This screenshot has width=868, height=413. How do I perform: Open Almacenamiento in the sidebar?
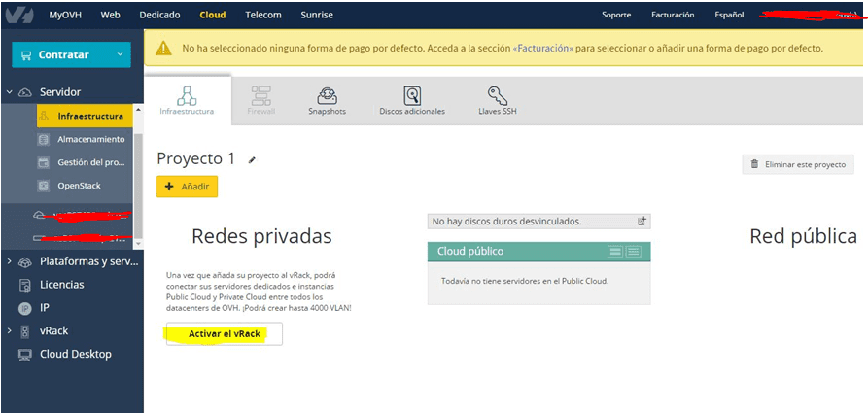click(90, 140)
